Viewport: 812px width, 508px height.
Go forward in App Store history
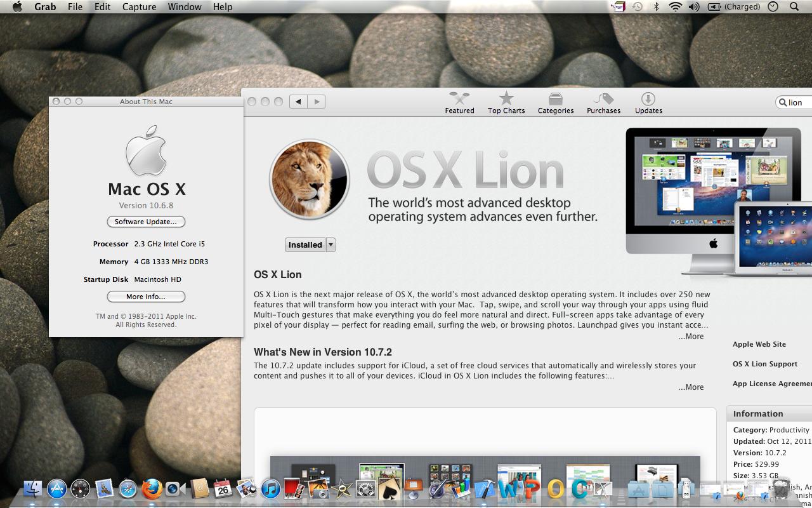click(317, 102)
